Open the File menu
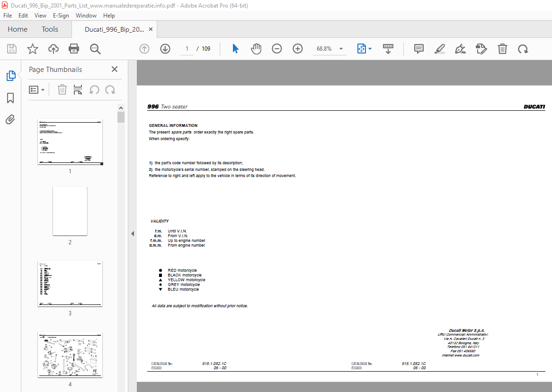The width and height of the screenshot is (552, 392). point(8,16)
